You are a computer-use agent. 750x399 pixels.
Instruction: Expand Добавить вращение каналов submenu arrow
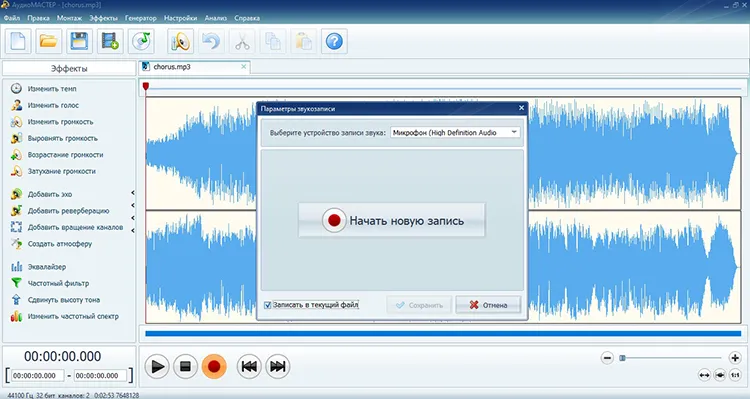(132, 218)
